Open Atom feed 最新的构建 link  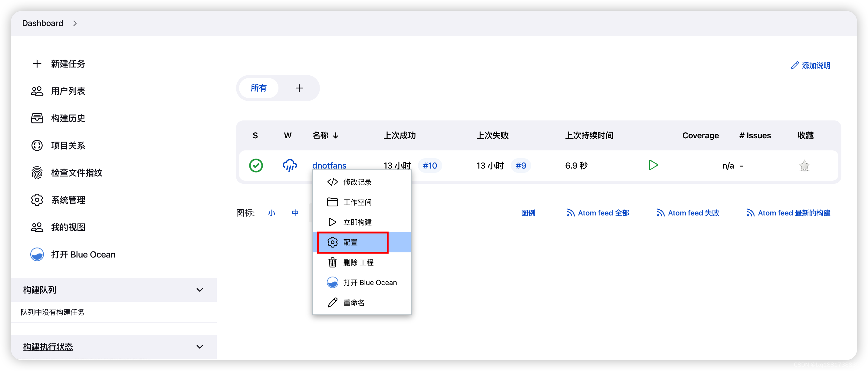coord(788,213)
